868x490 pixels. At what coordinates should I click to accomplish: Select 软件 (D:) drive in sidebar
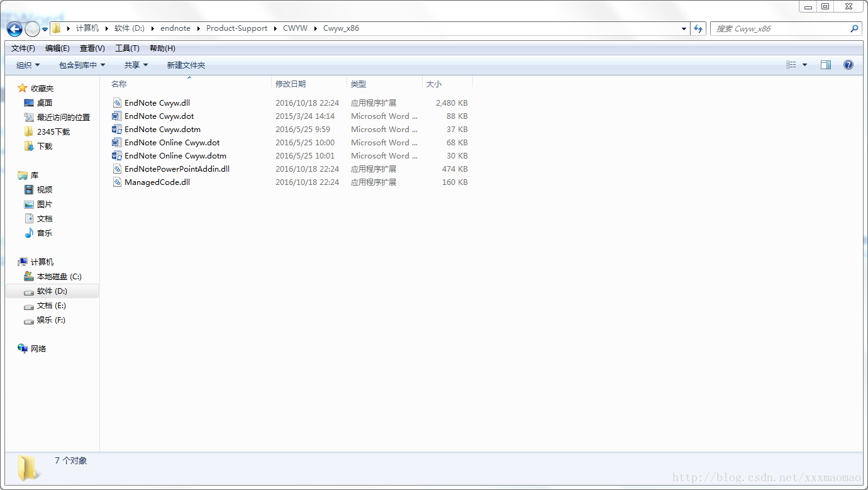click(x=52, y=291)
